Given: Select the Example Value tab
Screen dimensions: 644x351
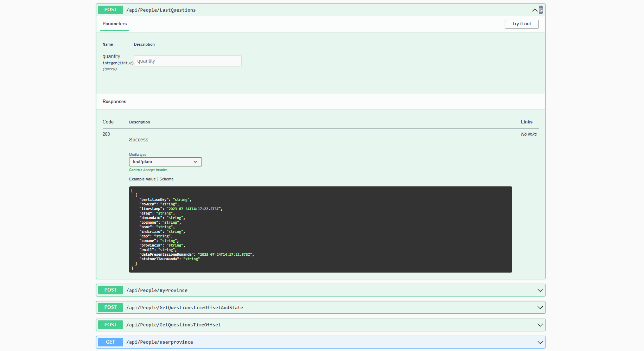Looking at the screenshot, I should (142, 179).
